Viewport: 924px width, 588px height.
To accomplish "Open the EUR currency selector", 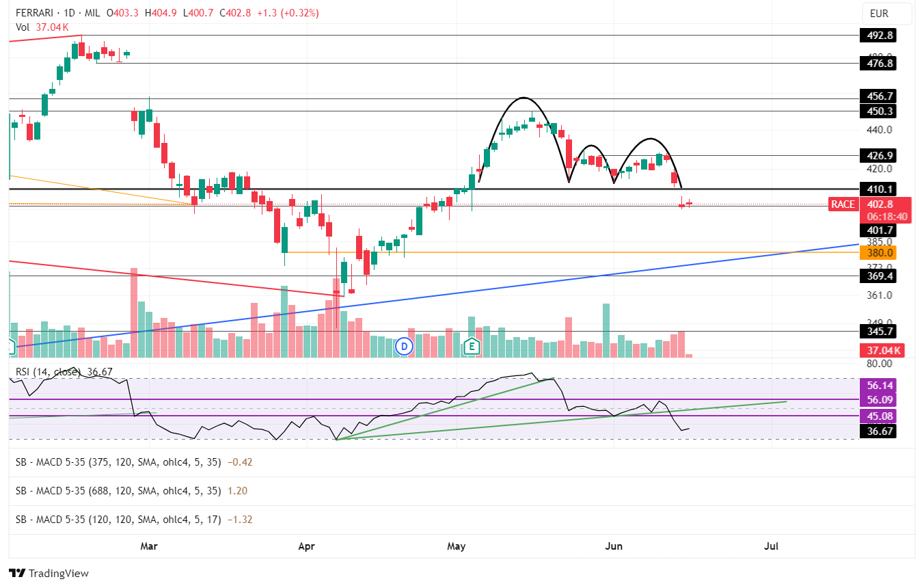I will pos(887,13).
